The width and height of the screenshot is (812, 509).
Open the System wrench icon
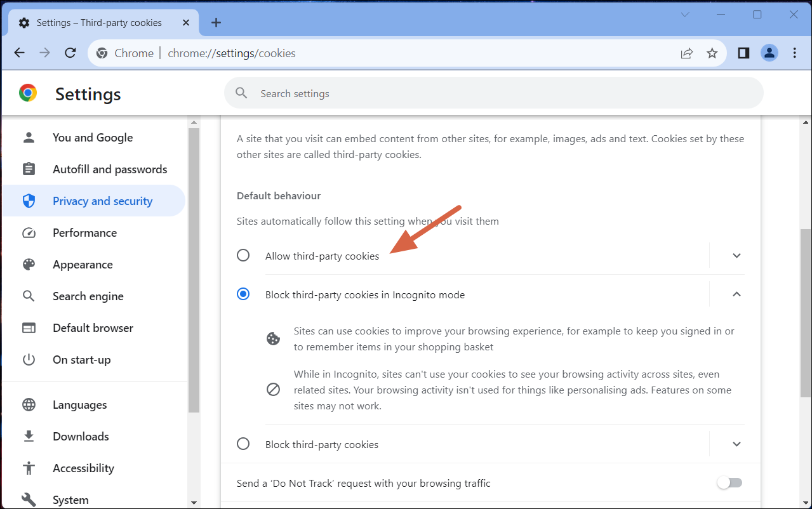click(29, 499)
